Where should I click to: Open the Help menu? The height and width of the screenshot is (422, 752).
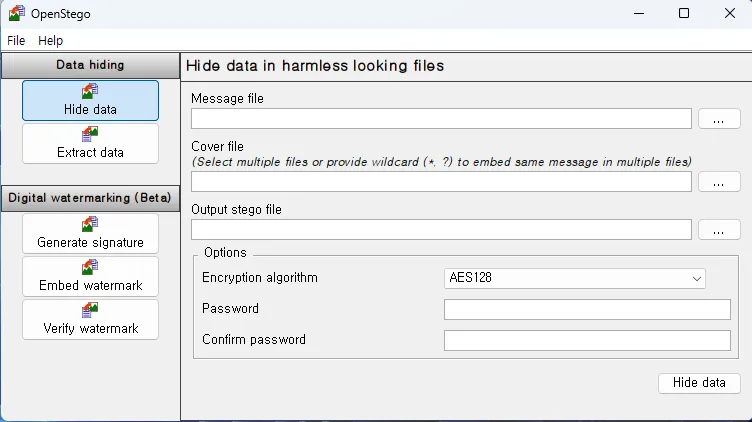[50, 41]
